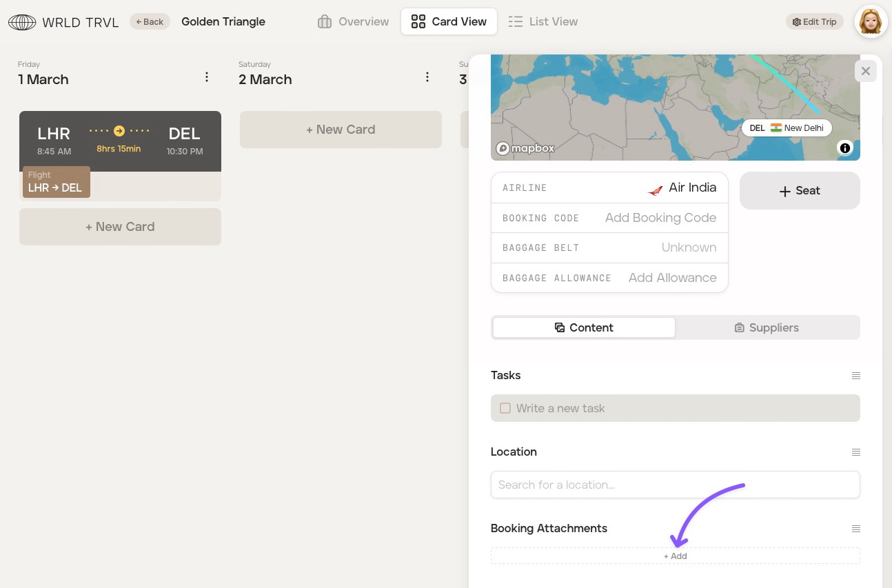
Task: Open options menu for 2 March
Action: (427, 77)
